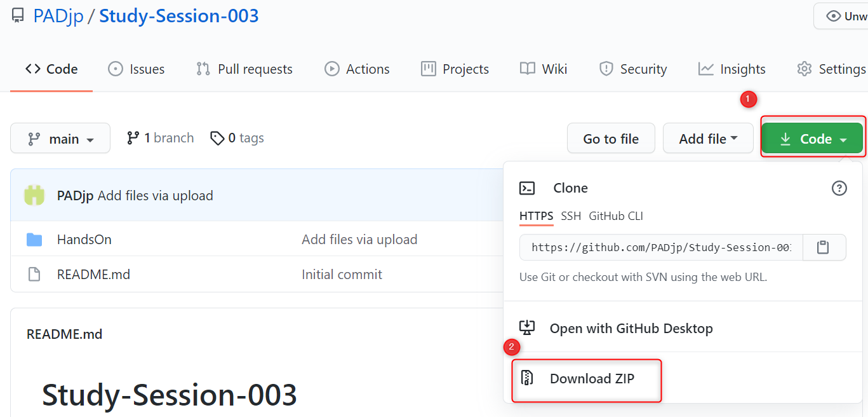The width and height of the screenshot is (868, 417).
Task: Open the Actions workflow tab icon
Action: tap(331, 69)
